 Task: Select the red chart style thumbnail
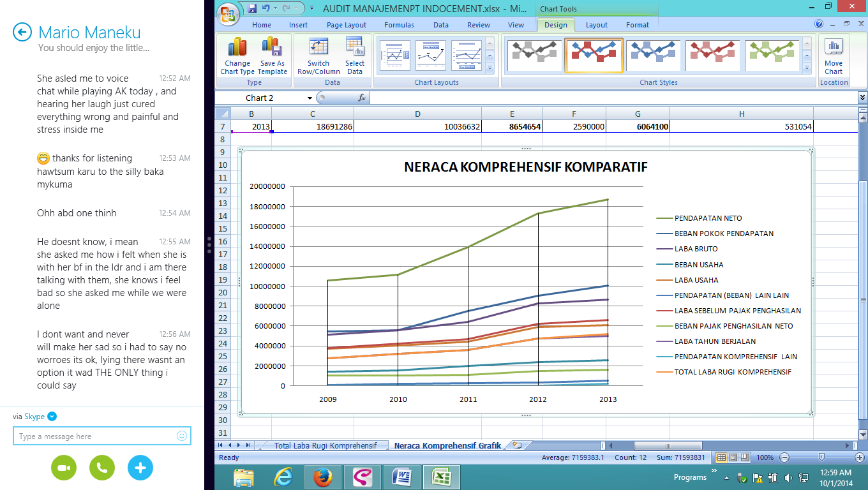[713, 56]
